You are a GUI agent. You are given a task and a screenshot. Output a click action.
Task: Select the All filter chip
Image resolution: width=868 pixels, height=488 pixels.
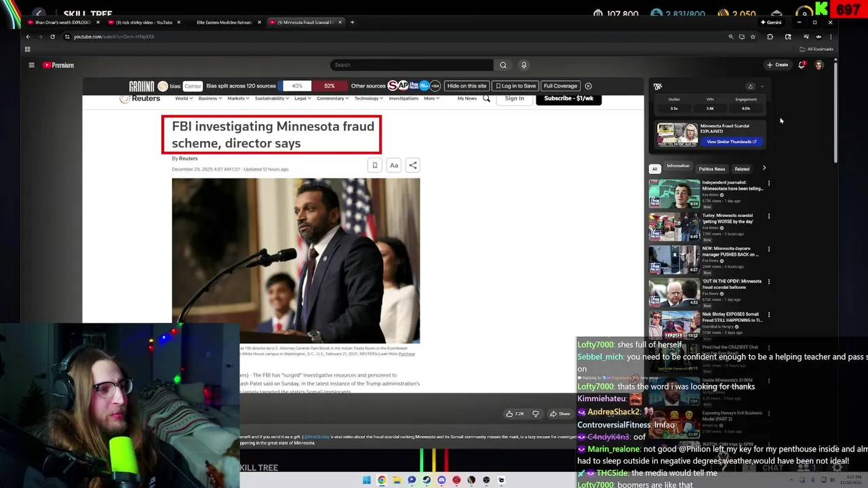point(654,169)
